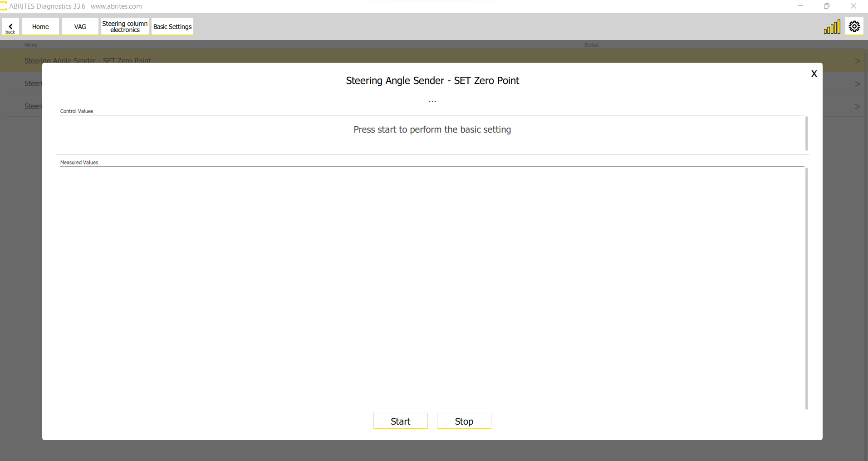Screen dimensions: 868x461
Task: Click the back arrow button
Action: tap(10, 26)
